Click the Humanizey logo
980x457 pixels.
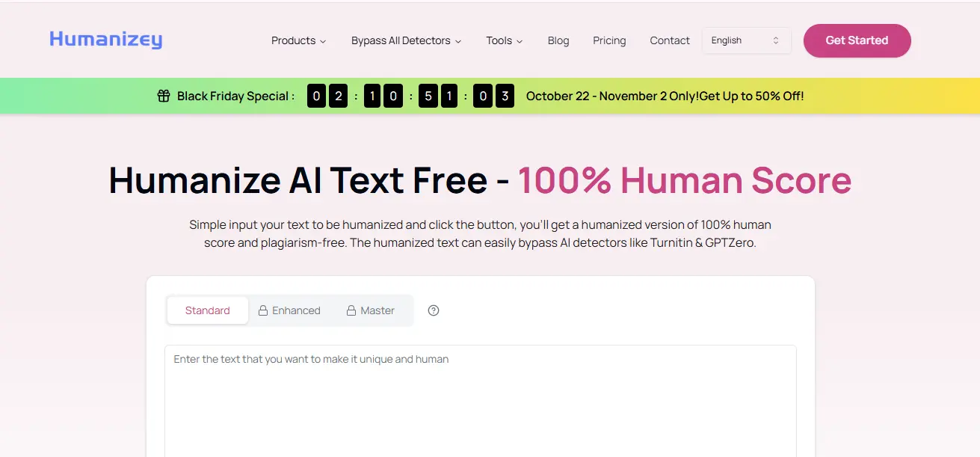pyautogui.click(x=105, y=40)
